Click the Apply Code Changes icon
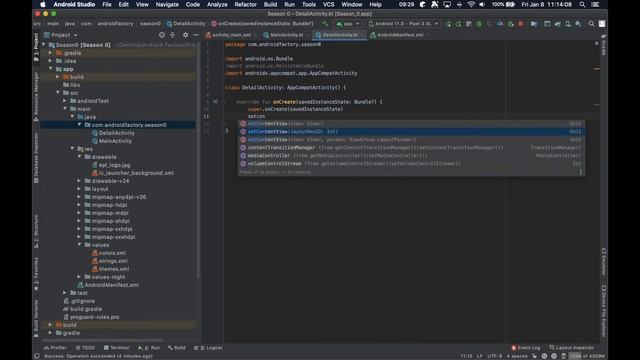Viewport: 640px width, 360px height. pyautogui.click(x=458, y=24)
